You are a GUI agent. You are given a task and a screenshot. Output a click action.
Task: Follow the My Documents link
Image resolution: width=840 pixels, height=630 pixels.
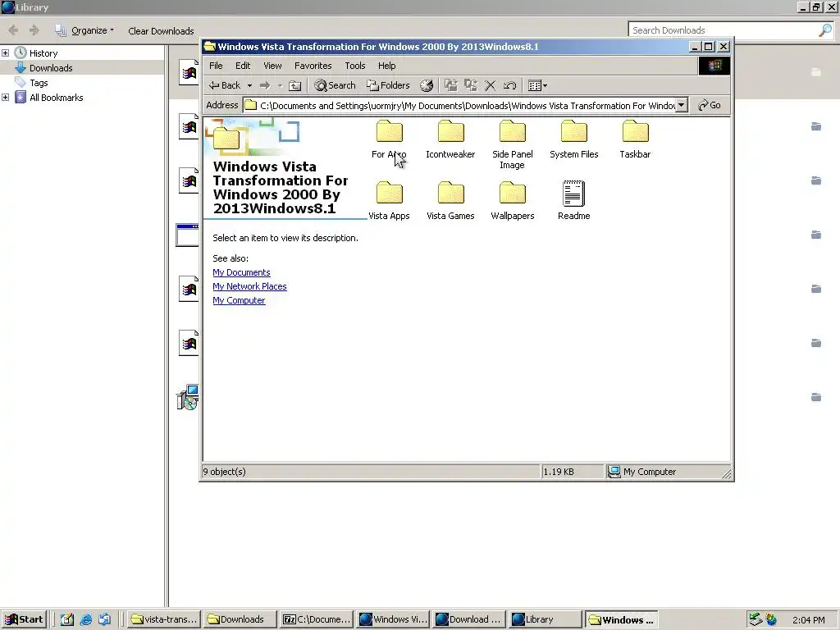point(241,272)
